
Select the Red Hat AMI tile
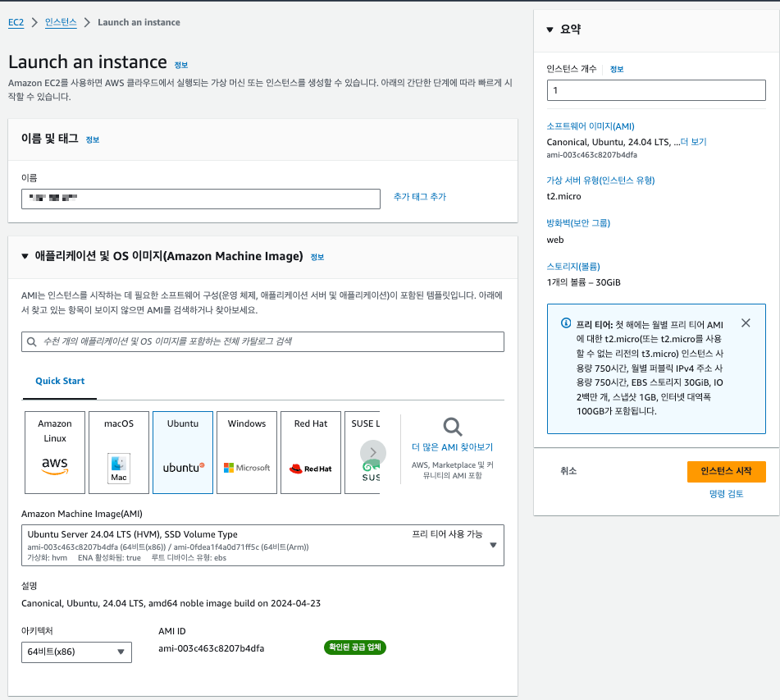click(311, 452)
